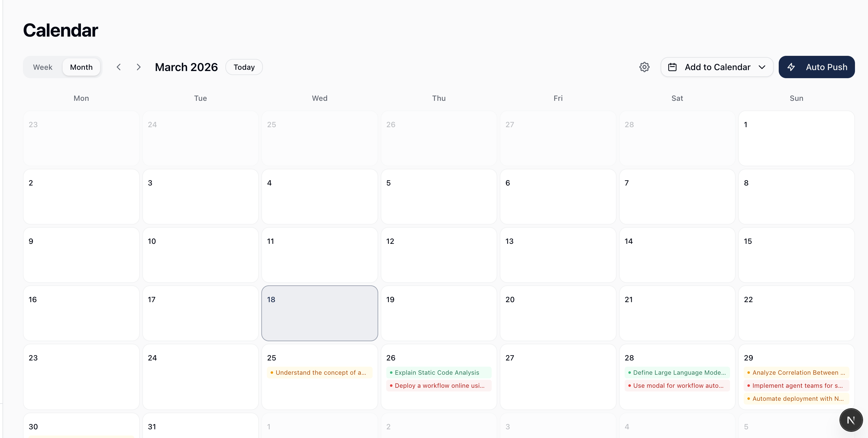The height and width of the screenshot is (438, 868).
Task: Click the calendar icon inside Add to Calendar
Action: coord(672,67)
